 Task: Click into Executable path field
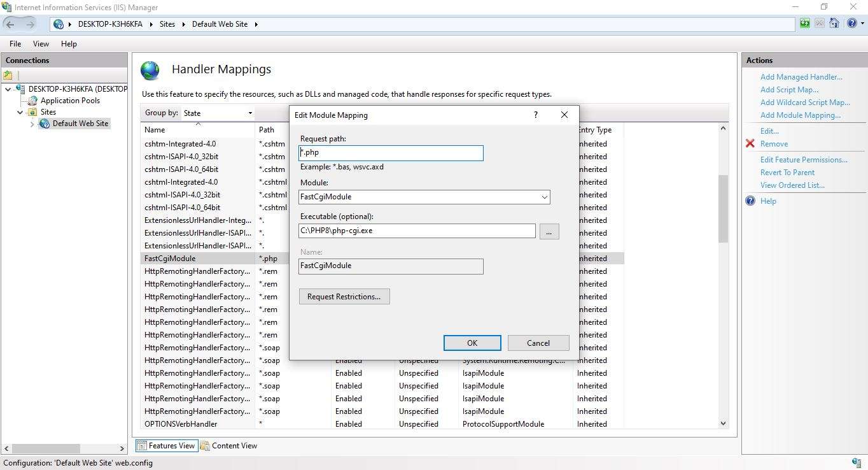[x=417, y=231]
